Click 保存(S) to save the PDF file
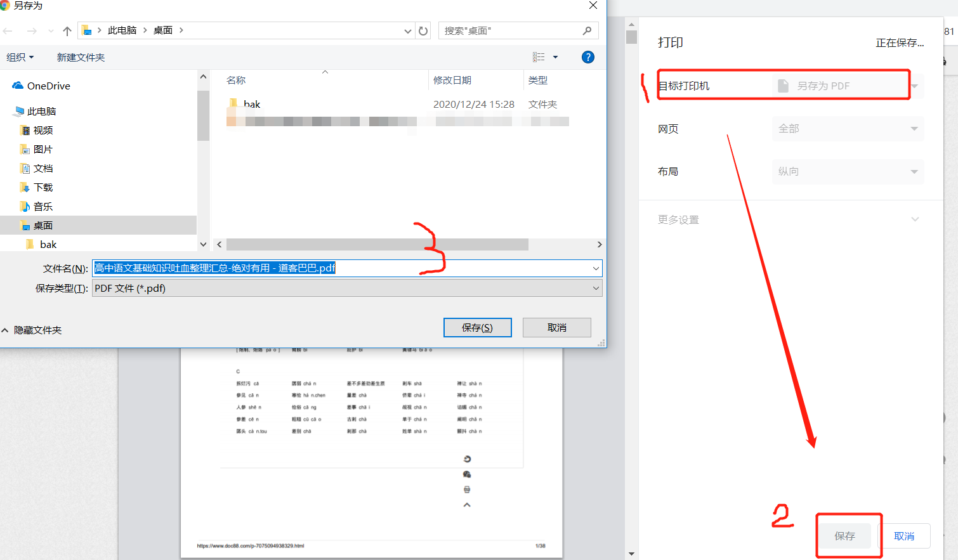The image size is (958, 560). (x=477, y=327)
